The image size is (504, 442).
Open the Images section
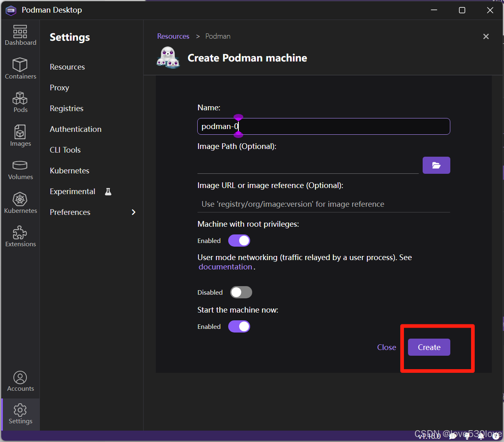(20, 136)
